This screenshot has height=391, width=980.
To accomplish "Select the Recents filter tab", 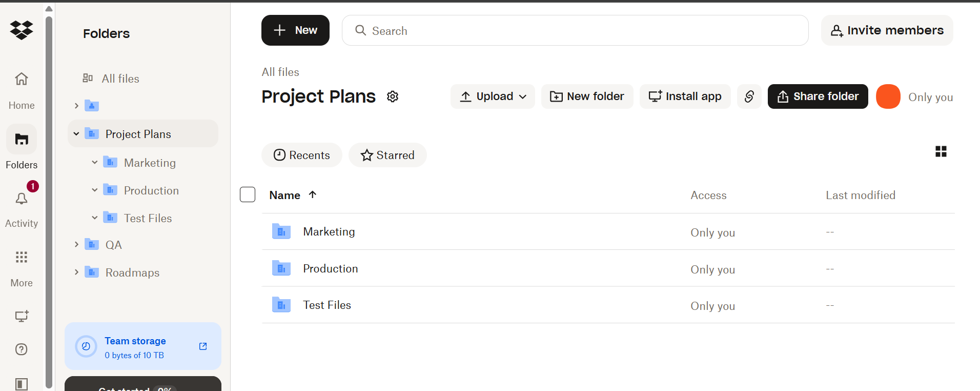I will pyautogui.click(x=301, y=155).
